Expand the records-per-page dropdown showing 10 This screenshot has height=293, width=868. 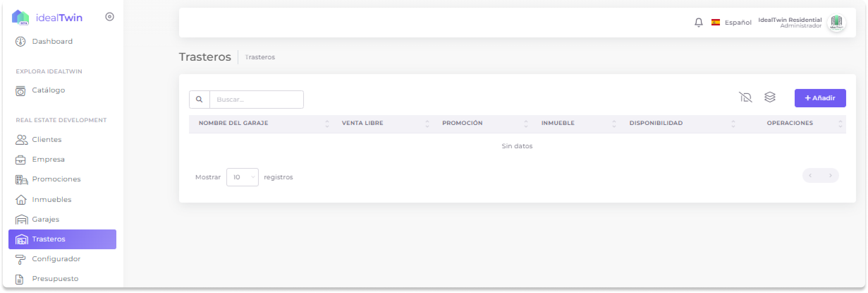(x=242, y=177)
